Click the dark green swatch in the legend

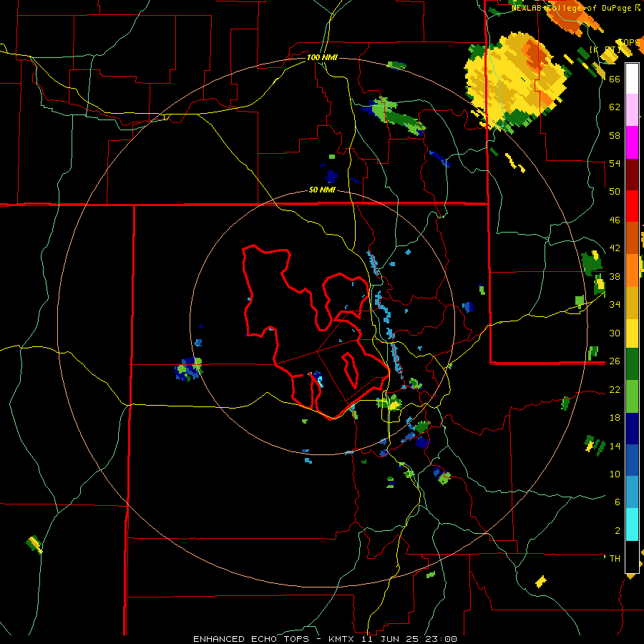[632, 364]
